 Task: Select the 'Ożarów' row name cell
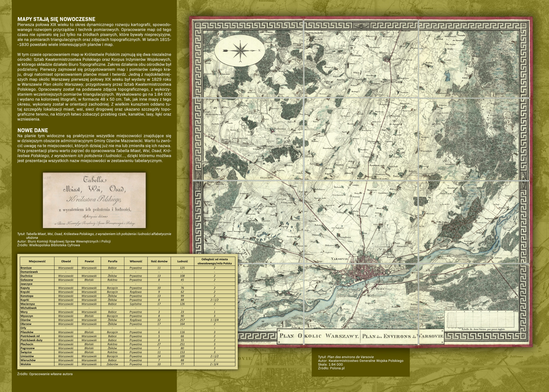(x=37, y=320)
